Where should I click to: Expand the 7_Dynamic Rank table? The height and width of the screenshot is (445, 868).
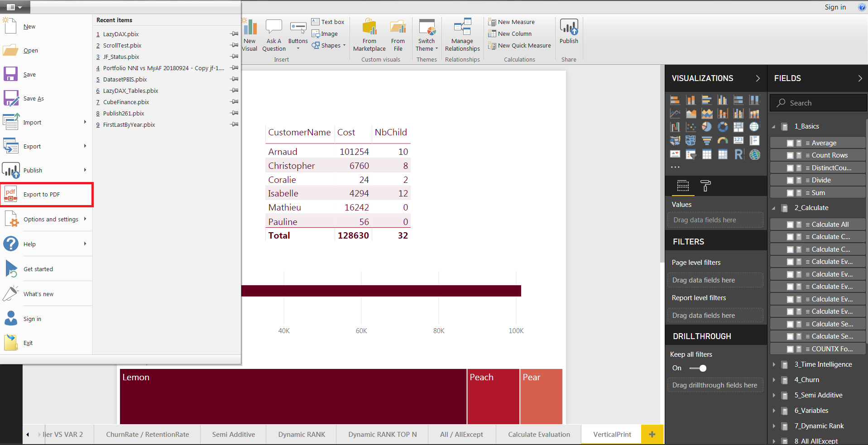(x=774, y=426)
